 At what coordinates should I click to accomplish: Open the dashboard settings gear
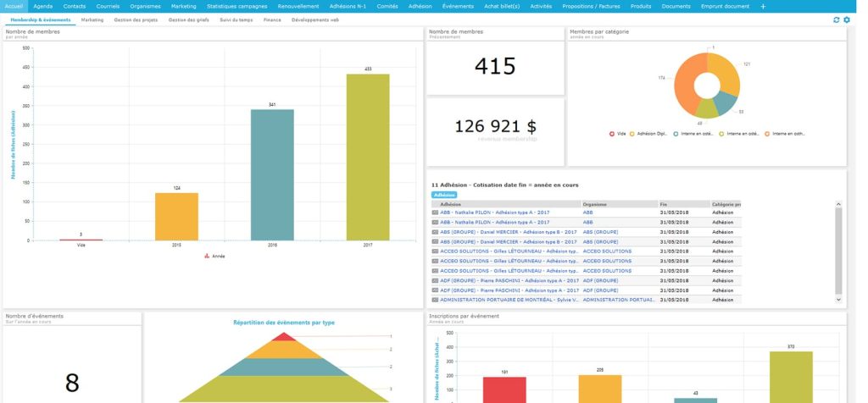coord(846,19)
